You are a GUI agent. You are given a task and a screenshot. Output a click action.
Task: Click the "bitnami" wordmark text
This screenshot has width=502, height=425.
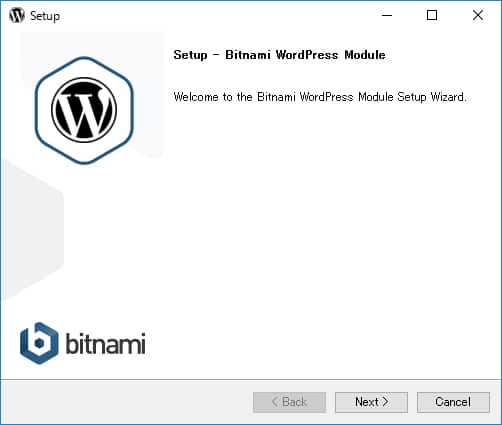tap(105, 343)
